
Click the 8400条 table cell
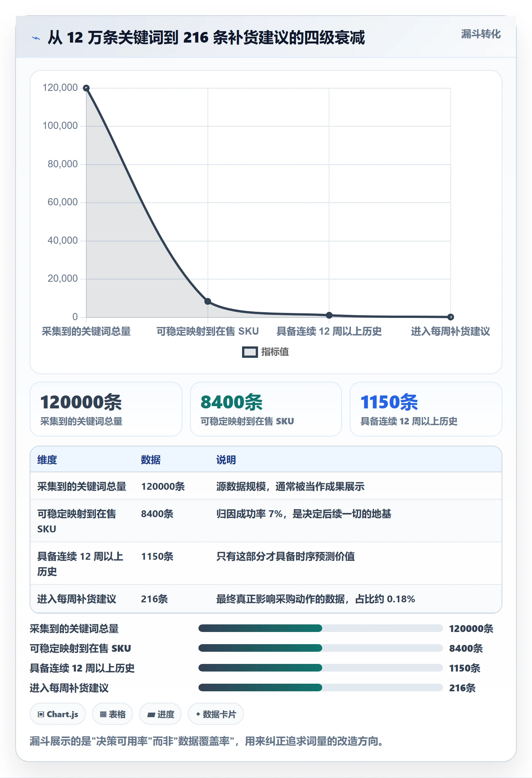[x=157, y=514]
